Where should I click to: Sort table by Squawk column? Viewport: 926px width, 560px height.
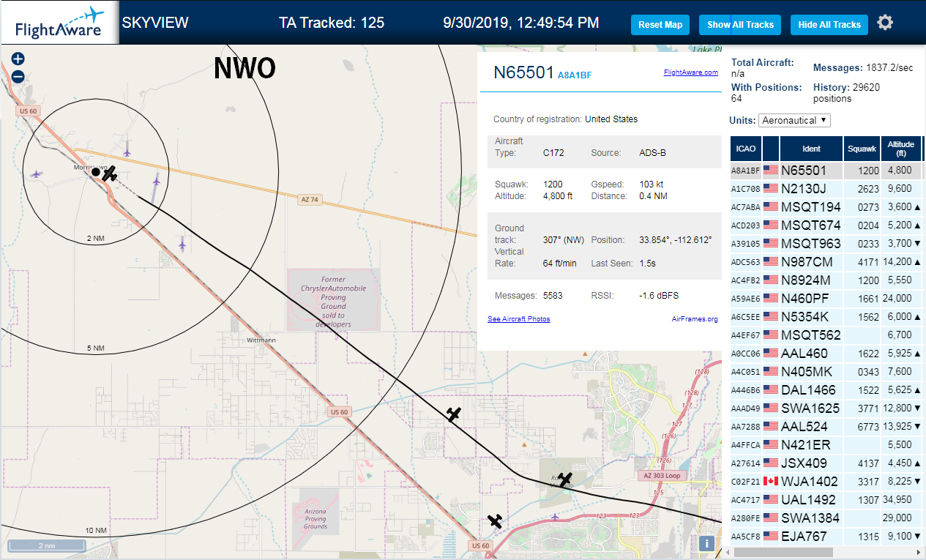862,149
